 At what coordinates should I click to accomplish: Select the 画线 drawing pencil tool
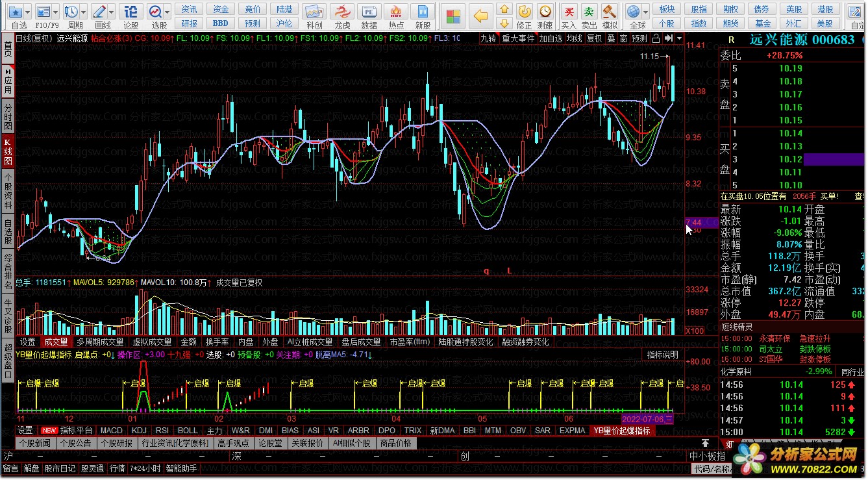(x=100, y=12)
